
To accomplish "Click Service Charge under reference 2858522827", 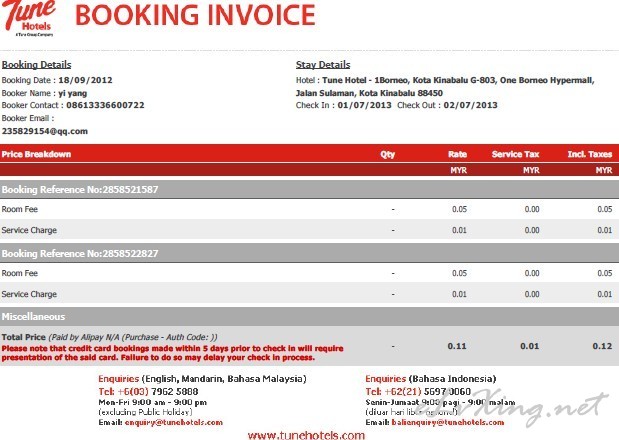I will pyautogui.click(x=29, y=294).
